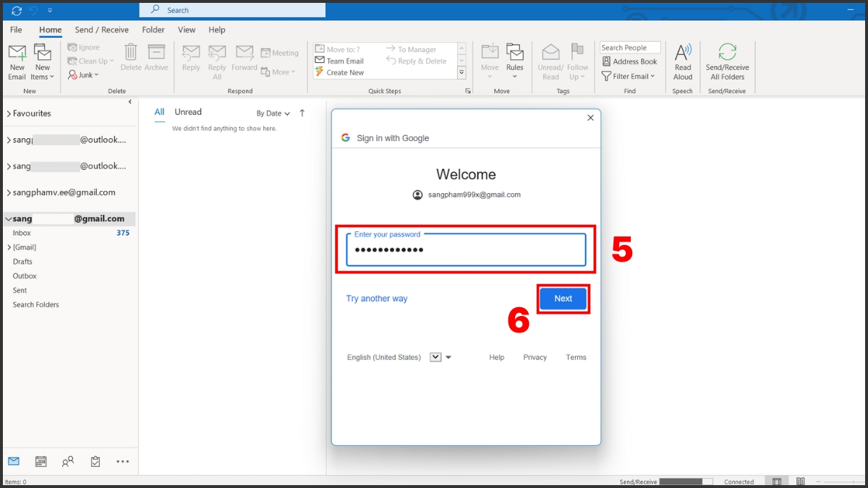Viewport: 868px width, 488px height.
Task: Expand the Favourites section
Action: pos(9,114)
